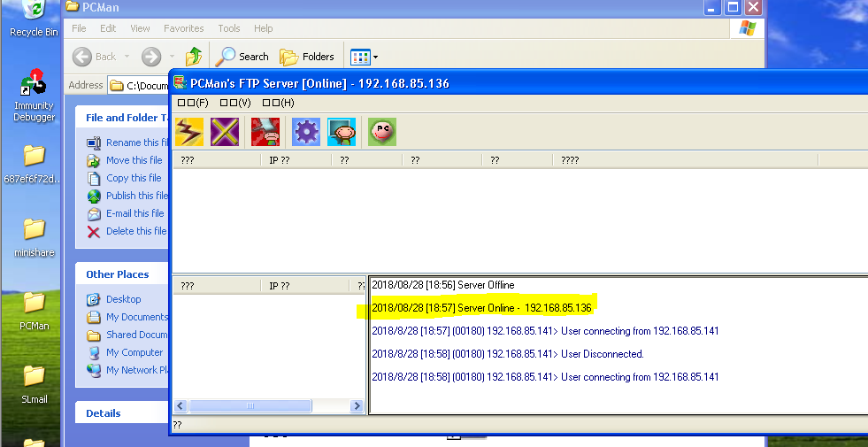Select the 18:57 'User connecting' log line

545,331
